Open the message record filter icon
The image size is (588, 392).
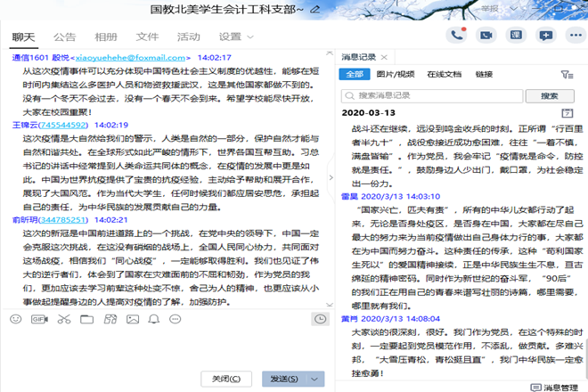567,75
